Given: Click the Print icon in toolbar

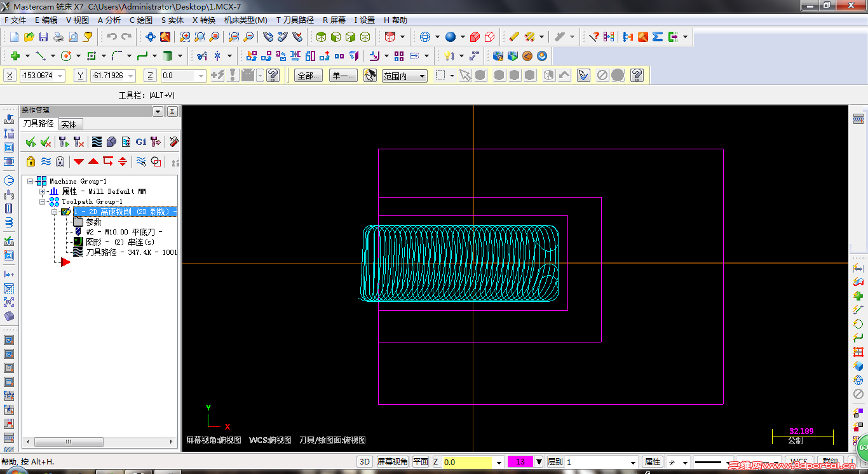Looking at the screenshot, I should 58,37.
